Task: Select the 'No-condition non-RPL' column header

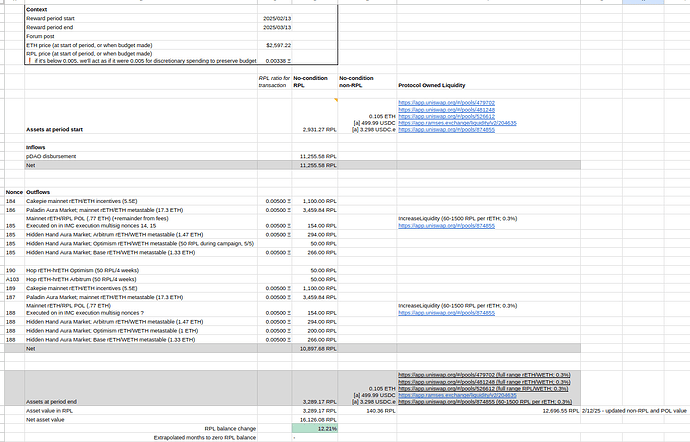Action: coord(367,81)
